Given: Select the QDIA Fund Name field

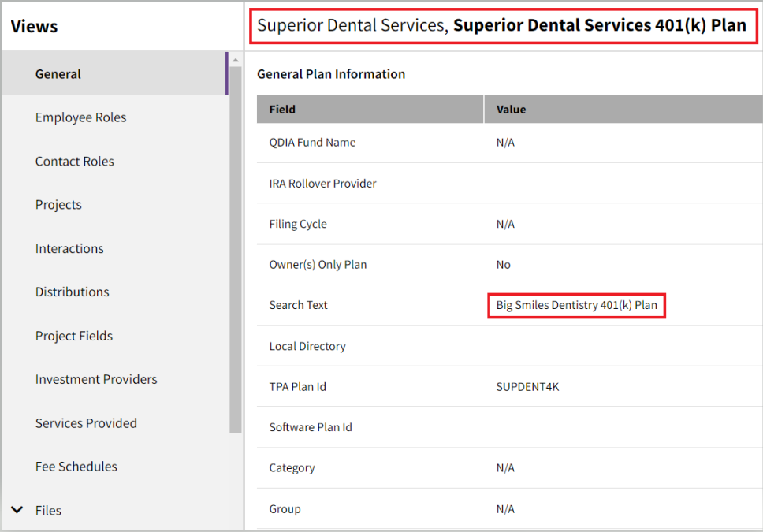Looking at the screenshot, I should 312,142.
